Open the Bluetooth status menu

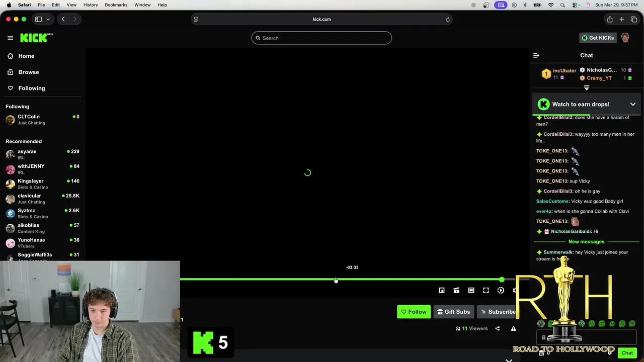[525, 5]
